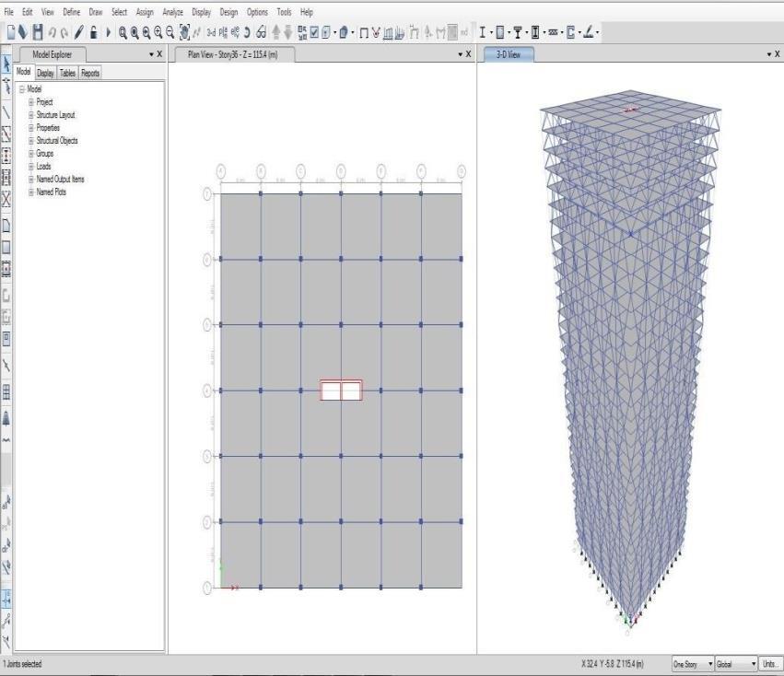Image resolution: width=784 pixels, height=676 pixels.
Task: Open shear wall design C-icon dropdown
Action: coord(579,32)
